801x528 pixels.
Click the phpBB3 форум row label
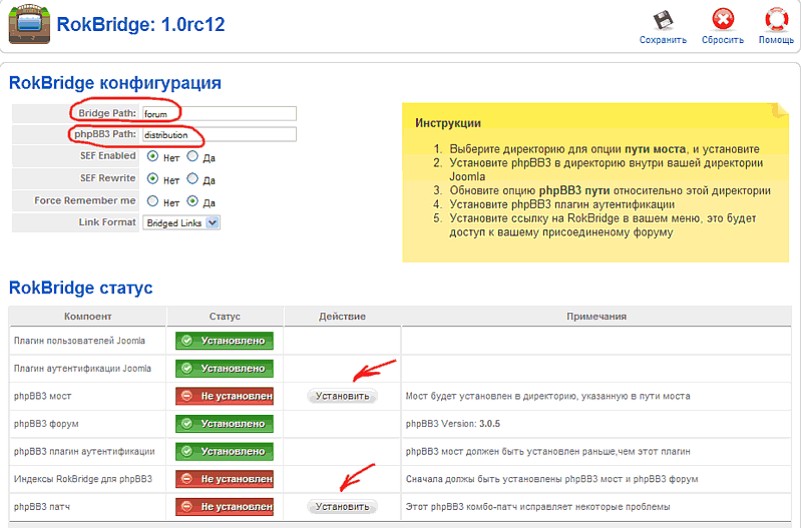(46, 423)
